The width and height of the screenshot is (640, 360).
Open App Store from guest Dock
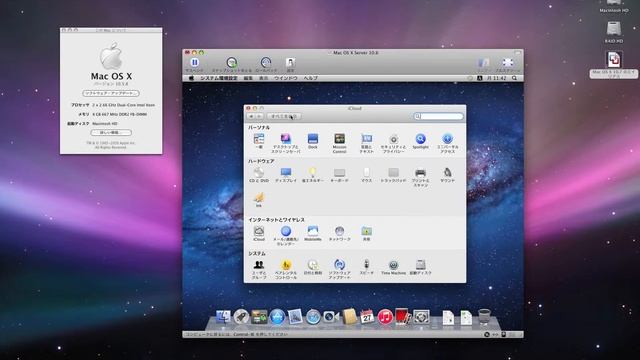pos(277,317)
